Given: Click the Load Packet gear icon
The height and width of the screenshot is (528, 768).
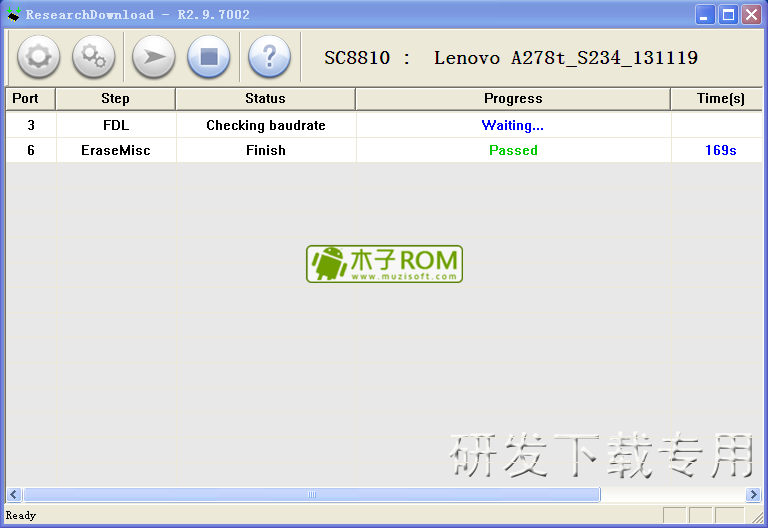Looking at the screenshot, I should [39, 57].
